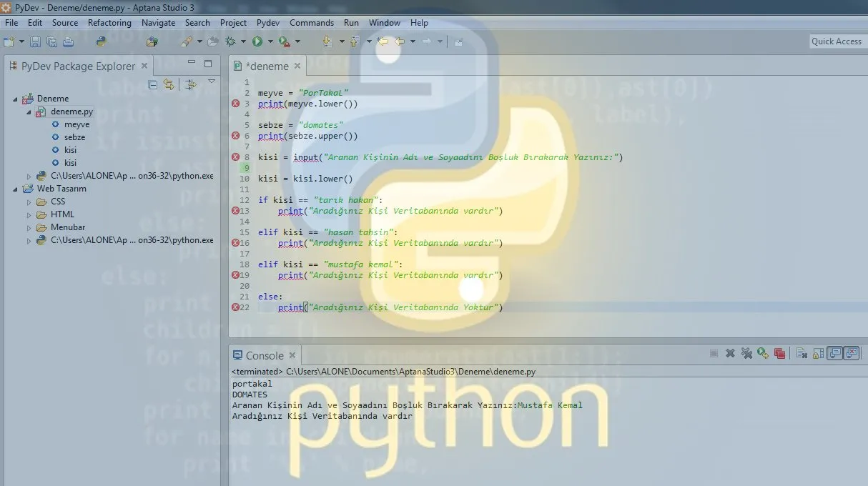Screen dimensions: 868x486
Task: Click the Save All toolbar icon
Action: point(51,41)
